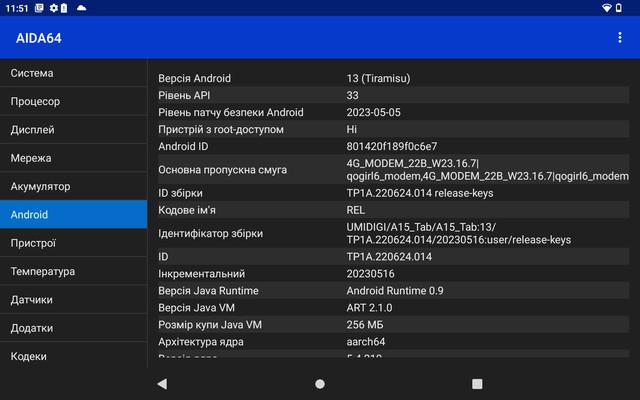Viewport: 640px width, 400px height.
Task: Select the value 801420f189f0c6e7
Action: point(392,146)
